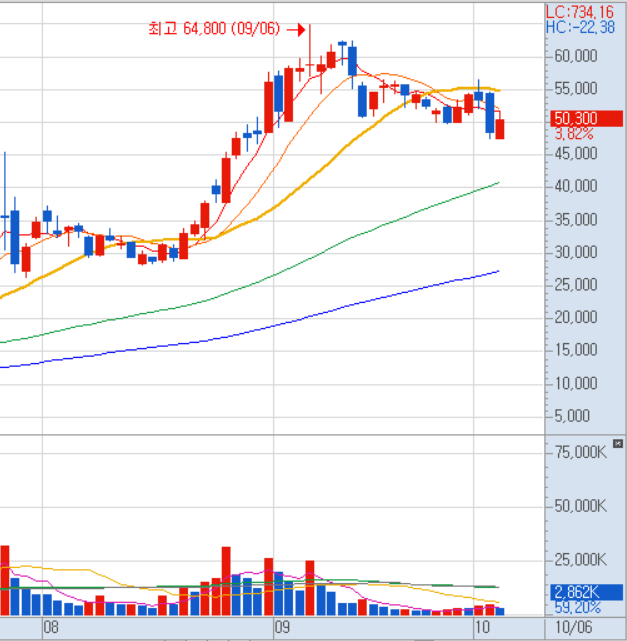This screenshot has height=641, width=627.
Task: Click the blue 2,862K volume tag
Action: point(587,592)
